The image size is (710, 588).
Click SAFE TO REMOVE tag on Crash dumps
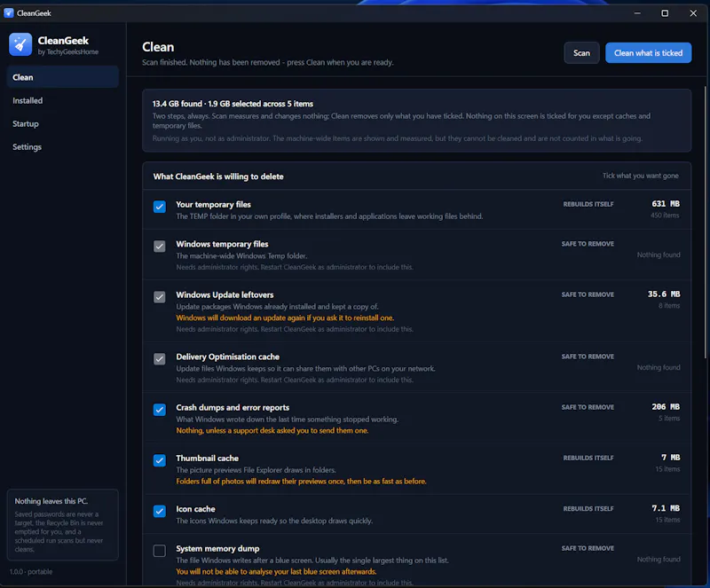(588, 407)
